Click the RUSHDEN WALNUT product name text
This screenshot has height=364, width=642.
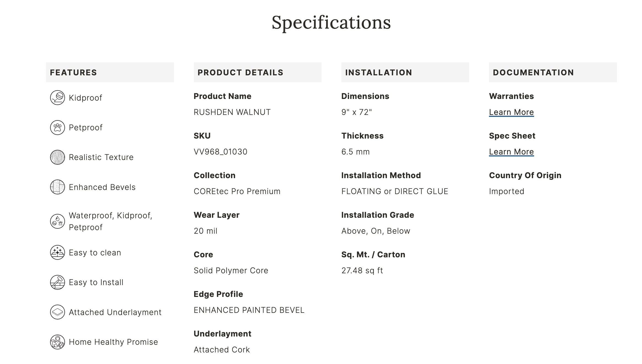coord(232,112)
